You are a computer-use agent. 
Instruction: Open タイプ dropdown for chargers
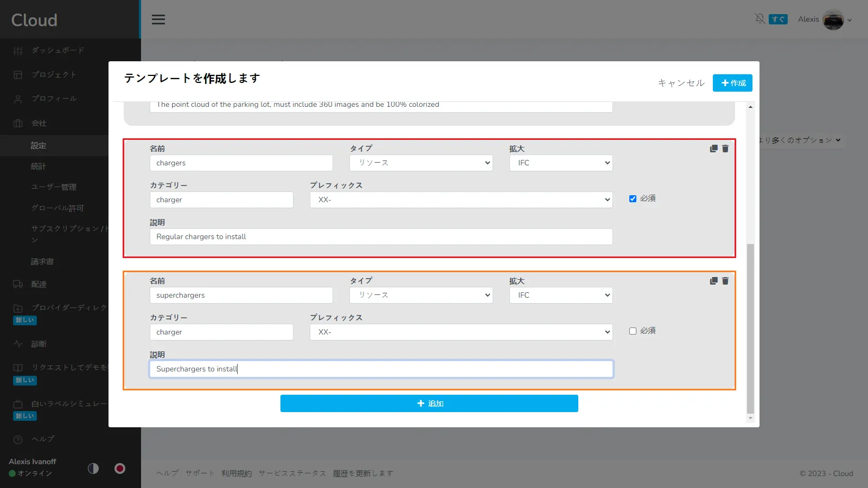pos(421,163)
